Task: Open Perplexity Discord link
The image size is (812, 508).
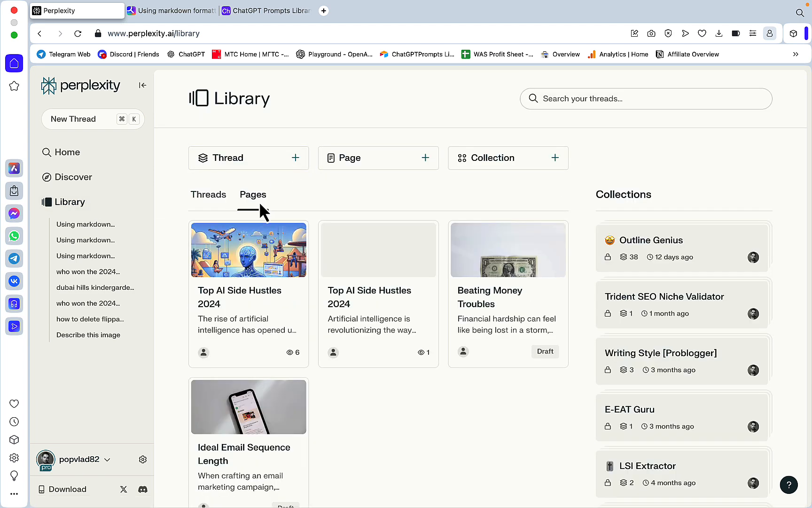Action: (143, 489)
